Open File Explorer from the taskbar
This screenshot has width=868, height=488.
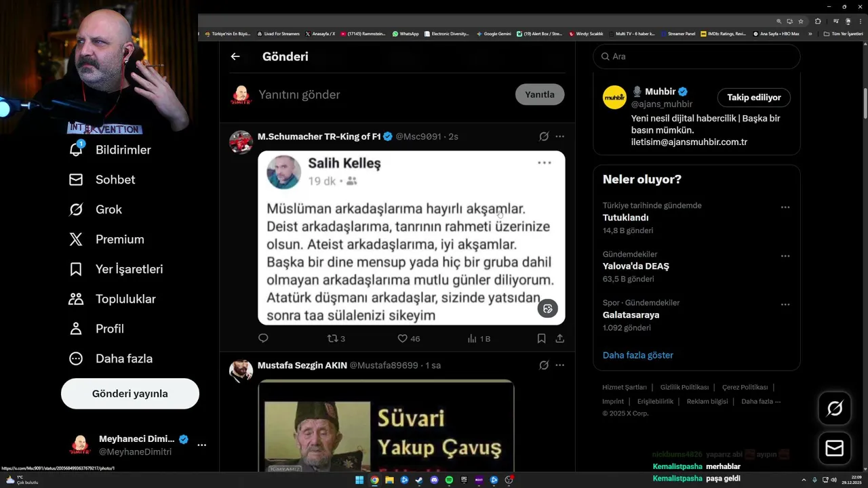(390, 480)
